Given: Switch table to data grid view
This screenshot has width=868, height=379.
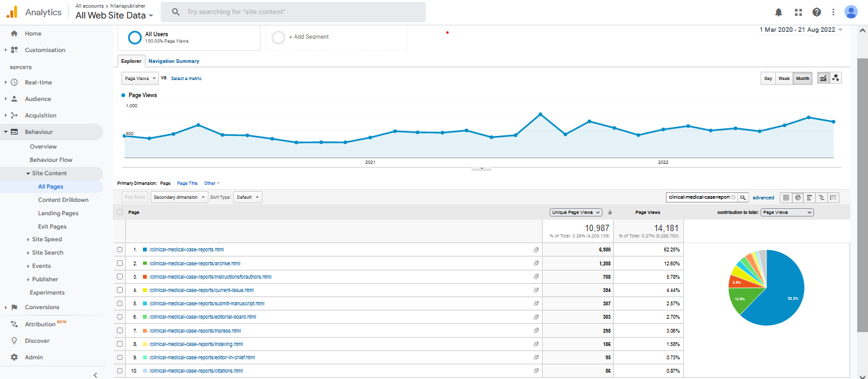Looking at the screenshot, I should coord(786,197).
